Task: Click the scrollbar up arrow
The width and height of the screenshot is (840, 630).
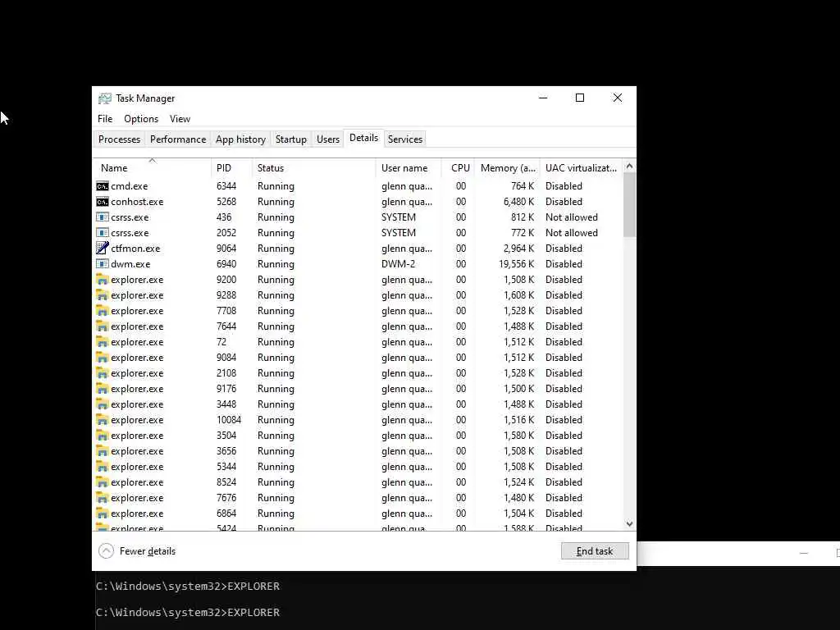Action: 629,166
